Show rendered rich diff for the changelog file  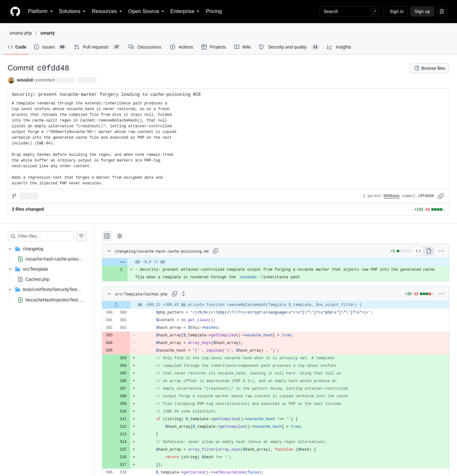[x=429, y=251]
